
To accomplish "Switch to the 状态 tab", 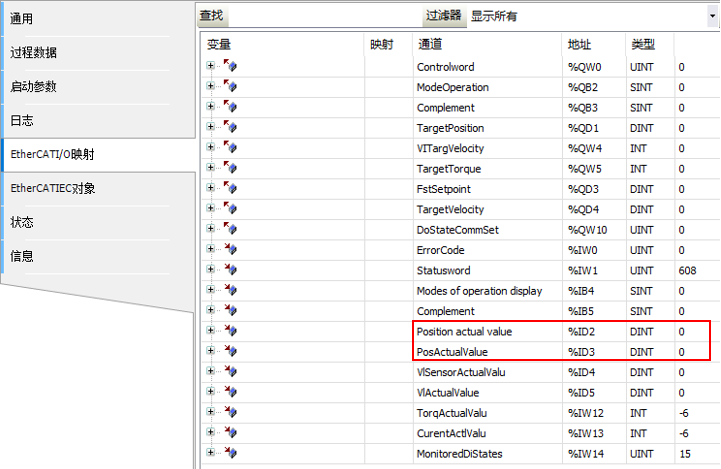I will tap(99, 223).
